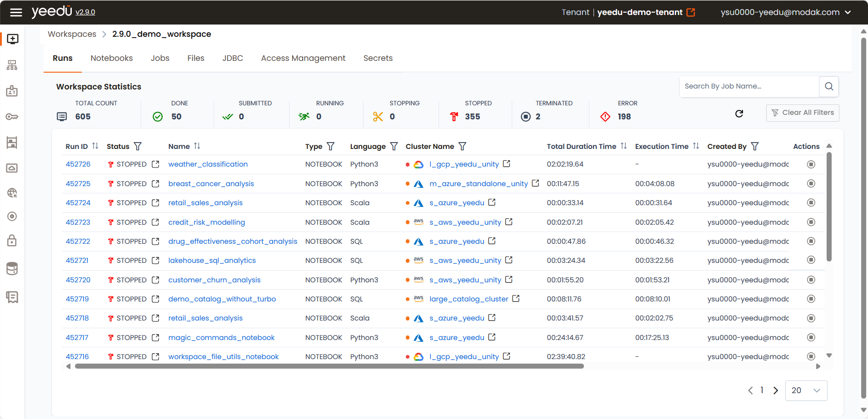
Task: Switch to Notebooks tab
Action: pyautogui.click(x=112, y=58)
